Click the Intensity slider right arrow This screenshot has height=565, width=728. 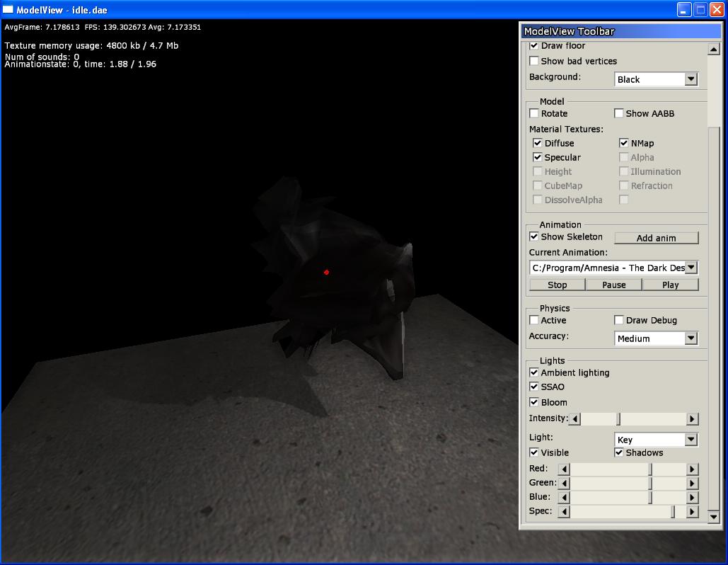point(692,419)
